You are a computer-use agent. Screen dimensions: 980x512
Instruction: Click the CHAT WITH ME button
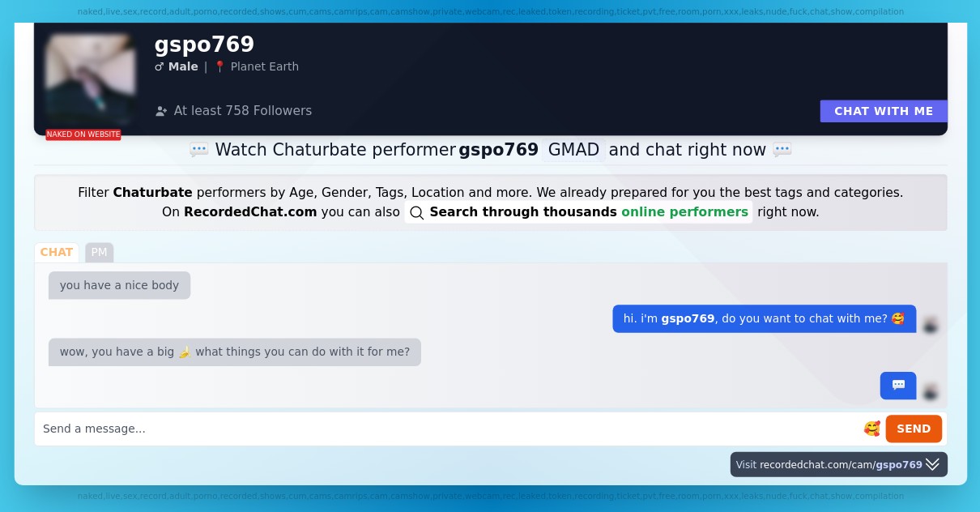point(884,111)
